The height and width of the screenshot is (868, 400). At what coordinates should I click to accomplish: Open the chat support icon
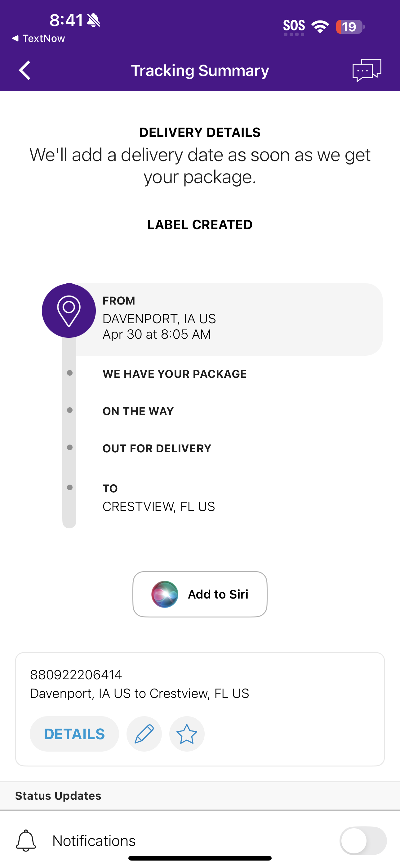point(367,70)
